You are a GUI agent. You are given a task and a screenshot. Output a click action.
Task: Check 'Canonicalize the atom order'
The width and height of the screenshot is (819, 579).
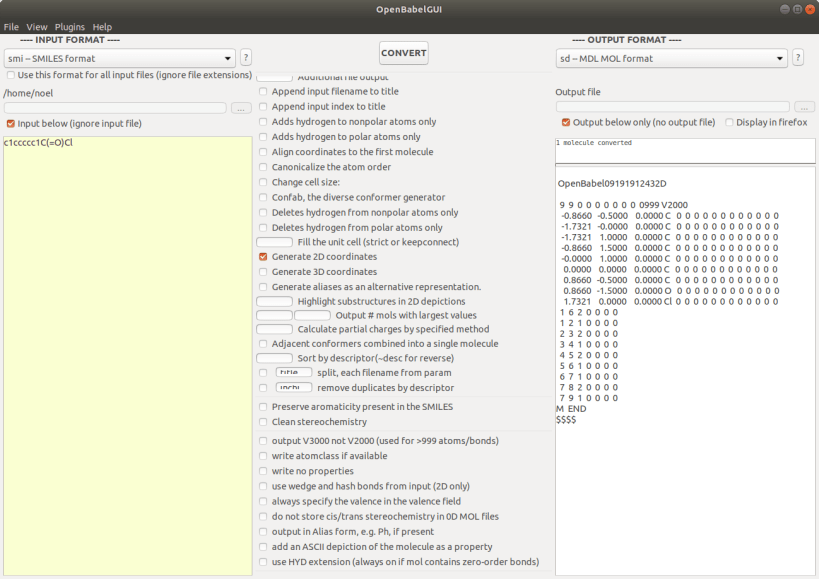[263, 167]
